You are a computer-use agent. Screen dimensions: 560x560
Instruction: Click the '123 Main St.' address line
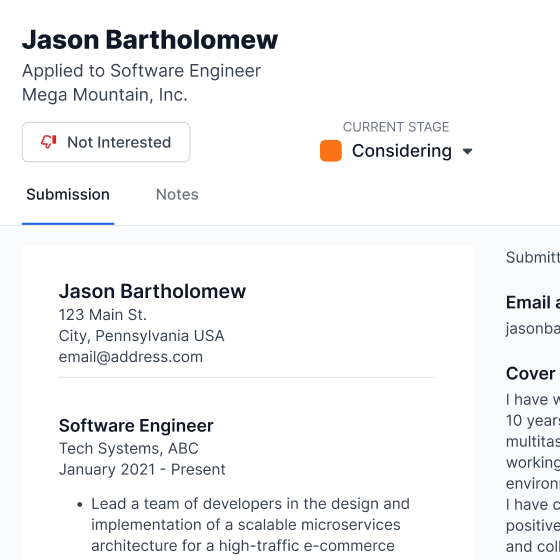click(103, 315)
